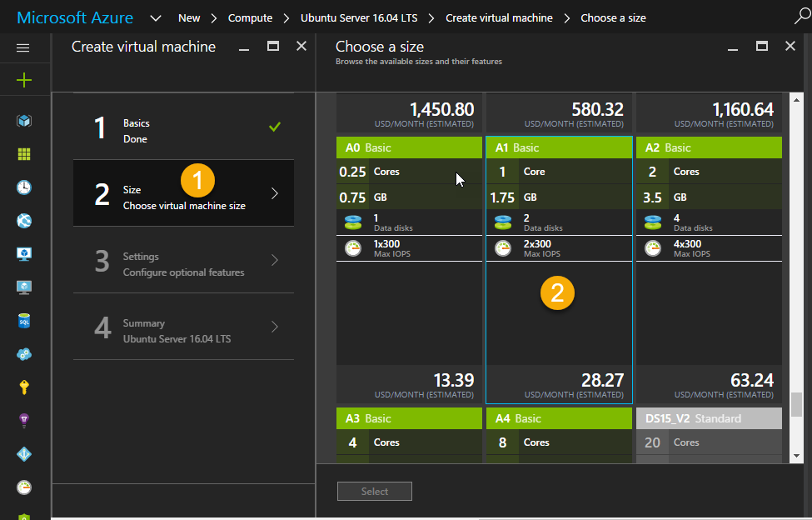Screen dimensions: 812x520
Task: Click the 580.32 USD/month price
Action: (x=598, y=110)
